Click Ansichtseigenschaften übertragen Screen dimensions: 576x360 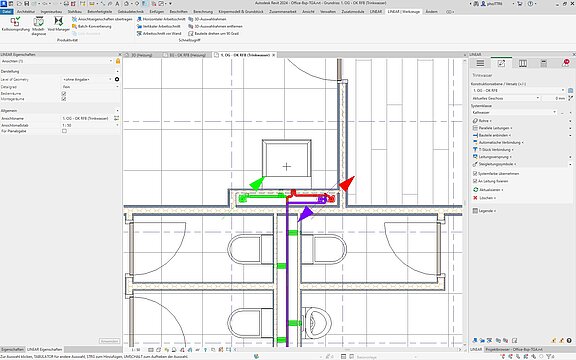pyautogui.click(x=102, y=19)
